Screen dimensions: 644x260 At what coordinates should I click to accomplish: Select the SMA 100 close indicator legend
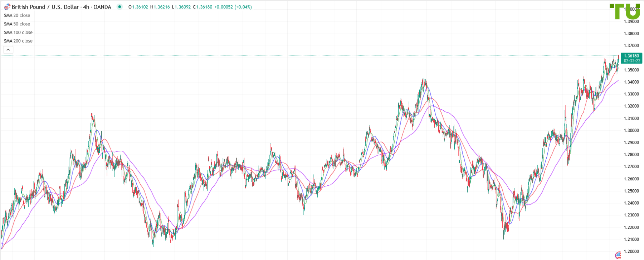[x=18, y=32]
